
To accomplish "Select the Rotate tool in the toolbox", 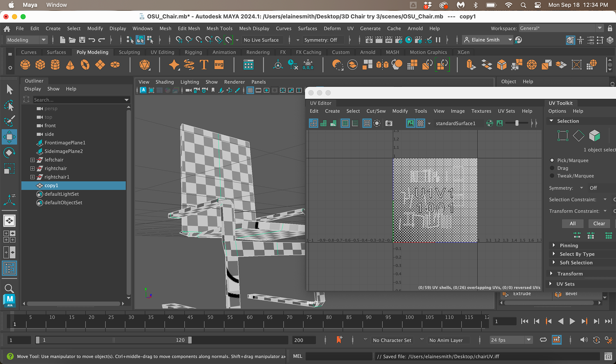I will [x=9, y=153].
